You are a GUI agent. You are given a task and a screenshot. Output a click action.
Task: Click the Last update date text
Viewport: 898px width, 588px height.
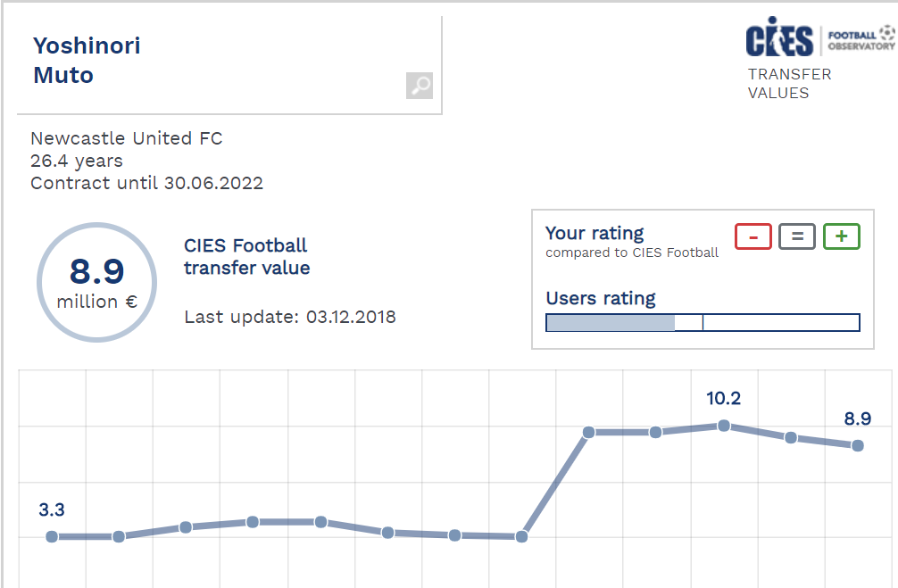tap(290, 317)
